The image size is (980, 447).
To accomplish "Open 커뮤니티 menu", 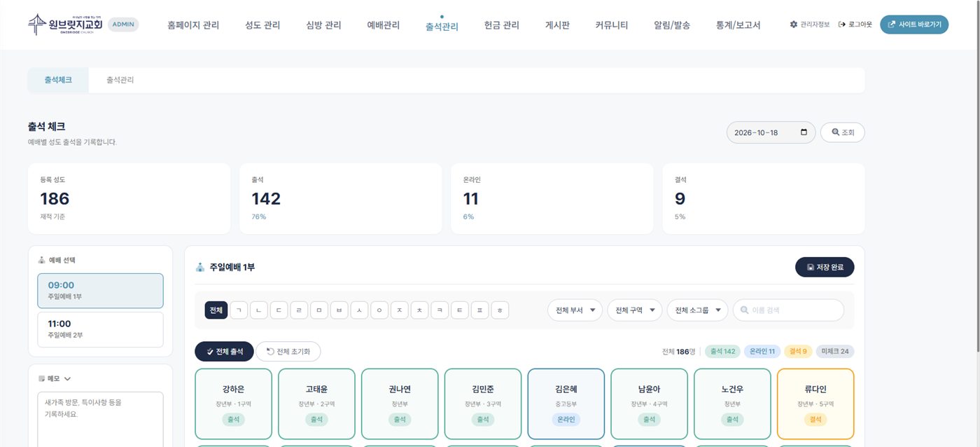I will [x=612, y=25].
